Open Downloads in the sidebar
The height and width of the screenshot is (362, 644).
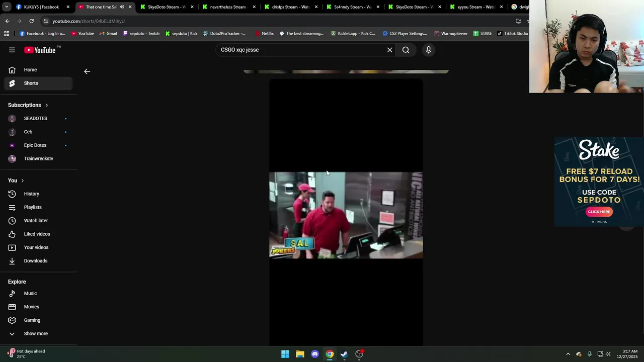click(x=39, y=261)
